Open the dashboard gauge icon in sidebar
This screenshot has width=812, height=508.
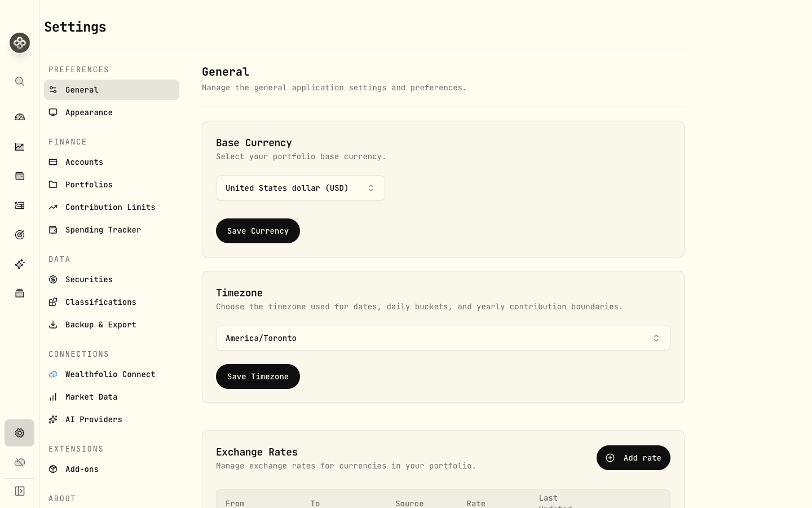click(20, 117)
